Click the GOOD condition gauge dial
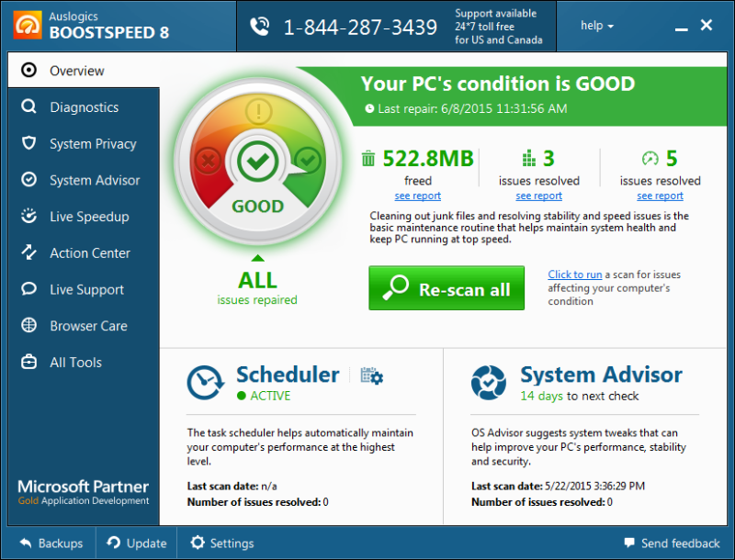This screenshot has width=735, height=560. click(257, 162)
